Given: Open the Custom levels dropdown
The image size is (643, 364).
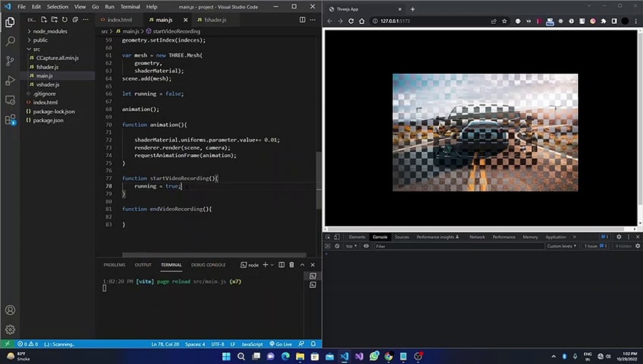Looking at the screenshot, I should click(x=562, y=246).
